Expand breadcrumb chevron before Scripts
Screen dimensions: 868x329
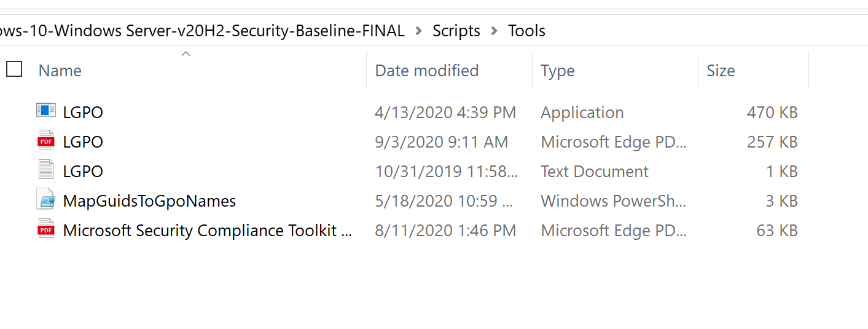coord(419,31)
